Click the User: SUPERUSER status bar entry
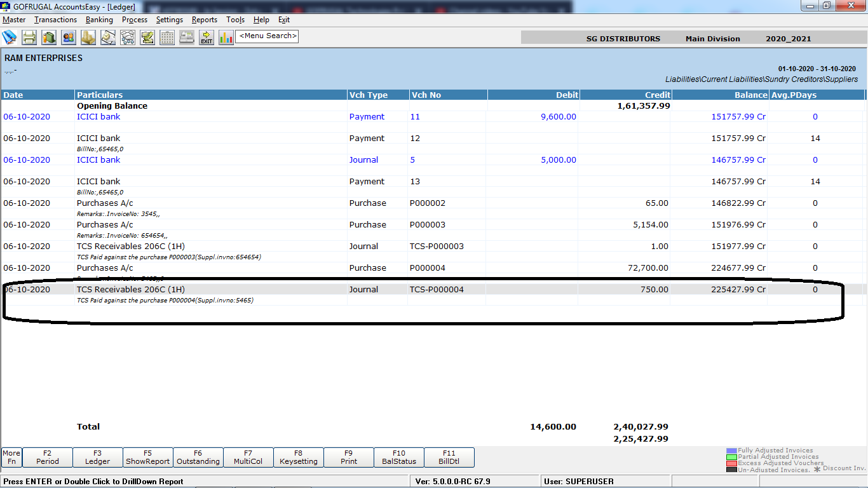 tap(579, 482)
